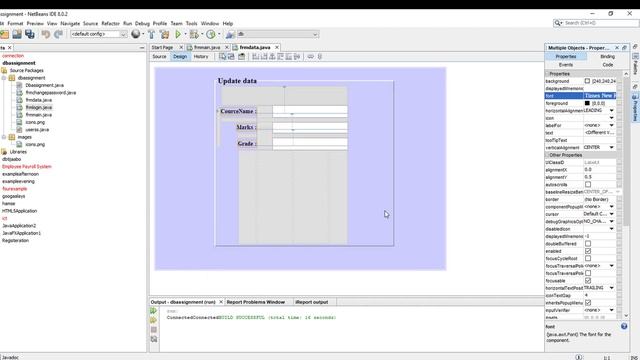Click the align-right icon in designer toolbar
Screen dimensions: 640x360
tap(264, 57)
